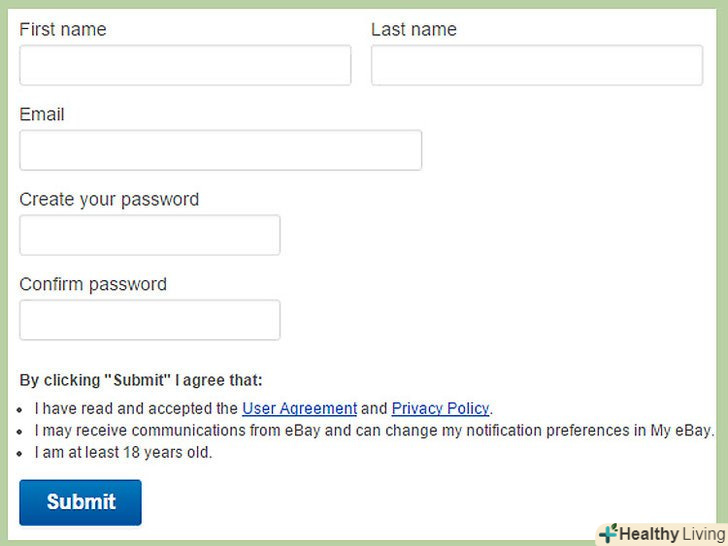
Task: Click the "First name" label
Action: pyautogui.click(x=62, y=30)
